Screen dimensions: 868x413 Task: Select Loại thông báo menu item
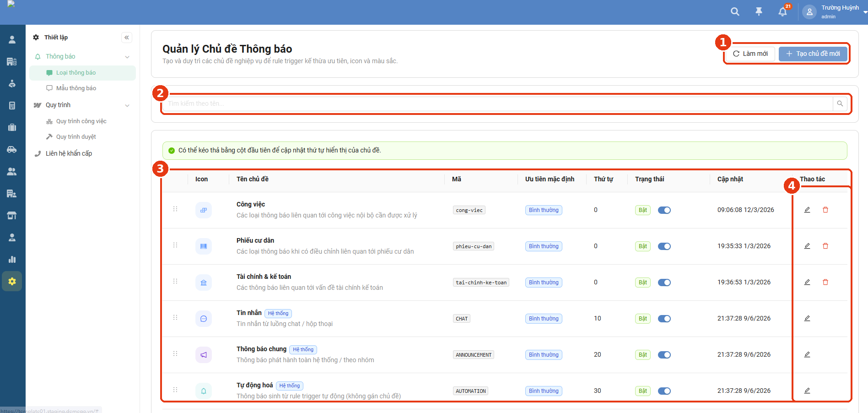click(82, 73)
